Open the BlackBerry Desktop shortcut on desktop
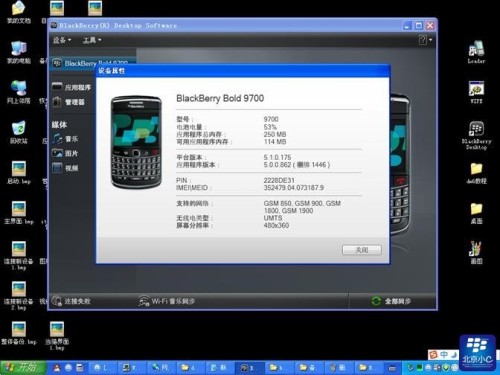The width and height of the screenshot is (500, 375). (476, 135)
